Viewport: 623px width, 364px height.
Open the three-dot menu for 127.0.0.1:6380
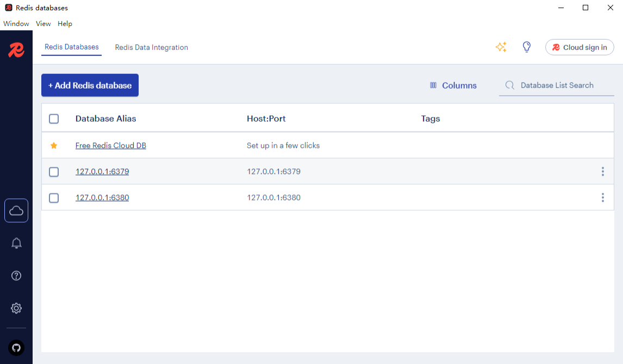[602, 198]
